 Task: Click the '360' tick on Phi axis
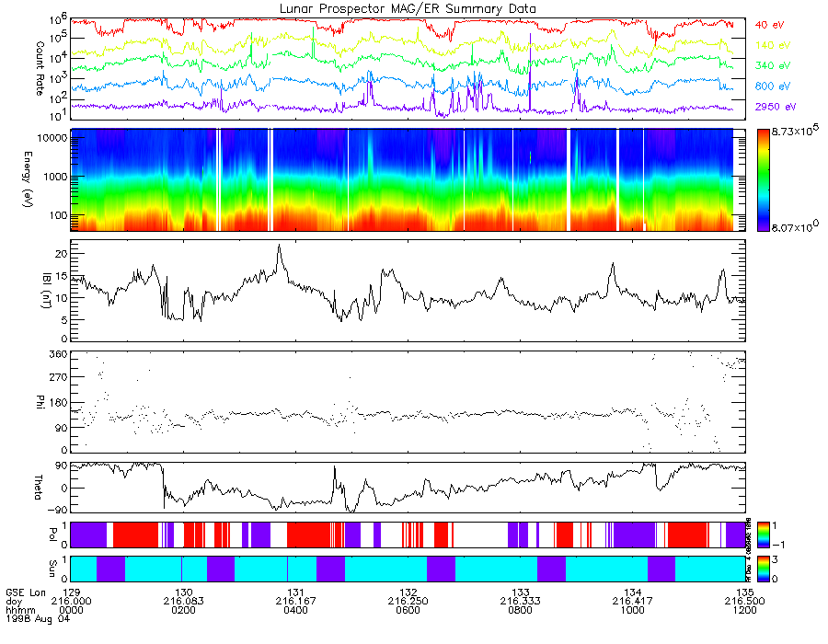pyautogui.click(x=59, y=354)
